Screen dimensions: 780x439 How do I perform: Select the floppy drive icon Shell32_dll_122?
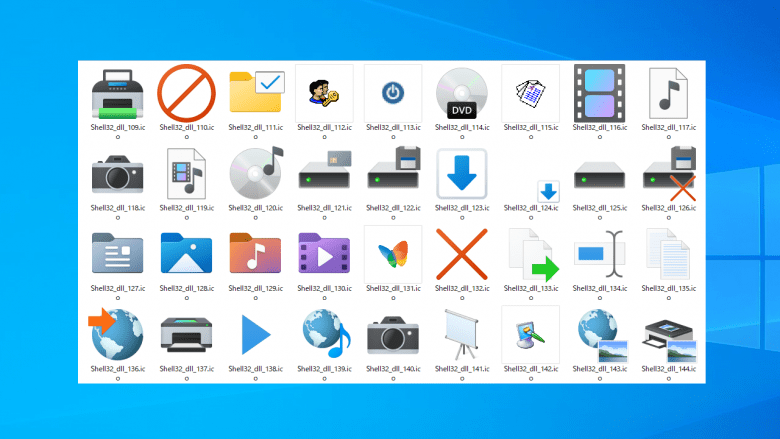(x=394, y=168)
